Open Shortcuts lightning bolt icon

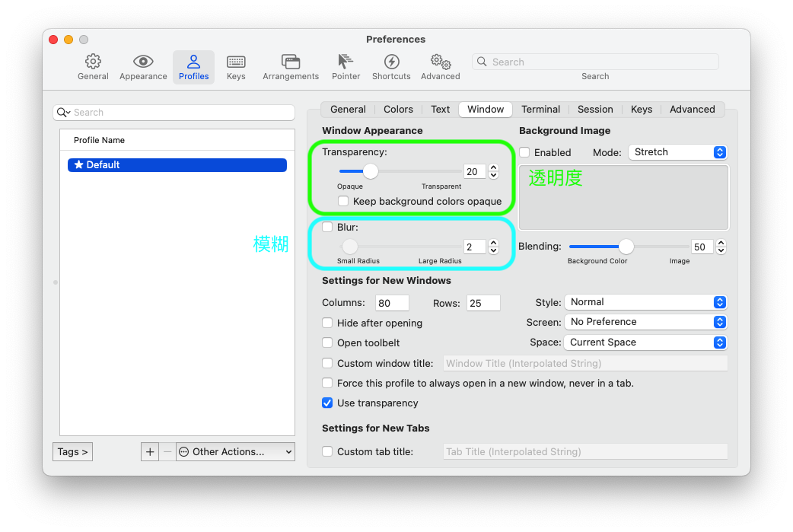pos(391,62)
